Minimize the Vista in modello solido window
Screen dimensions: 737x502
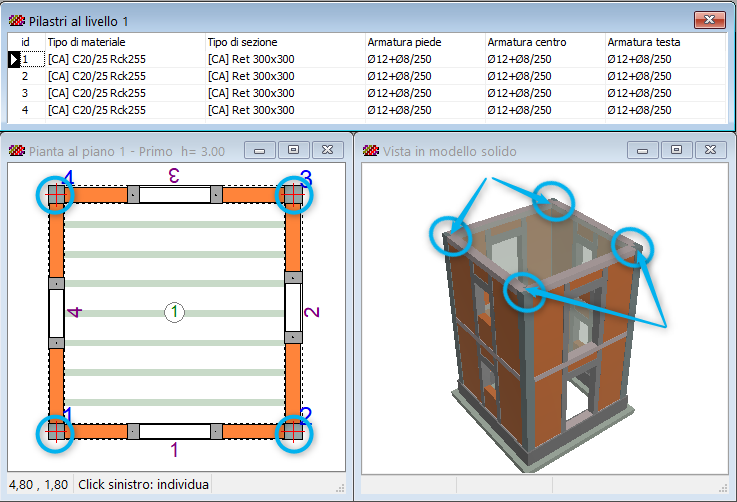click(643, 150)
